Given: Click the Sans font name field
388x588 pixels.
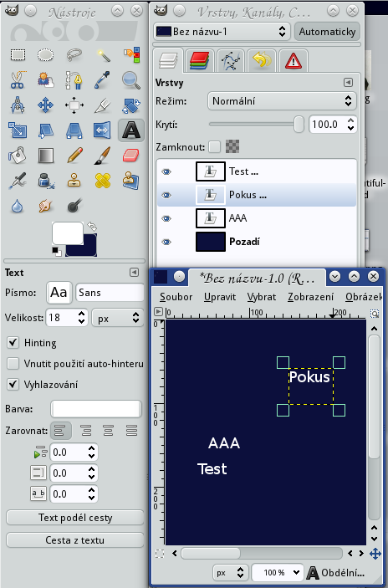Looking at the screenshot, I should click(110, 293).
